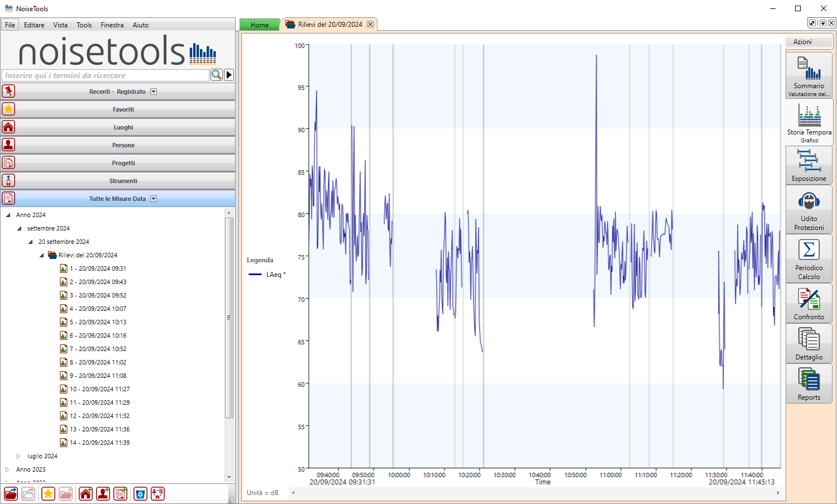Switch to the Home tab
This screenshot has height=504, width=837.
coord(259,25)
